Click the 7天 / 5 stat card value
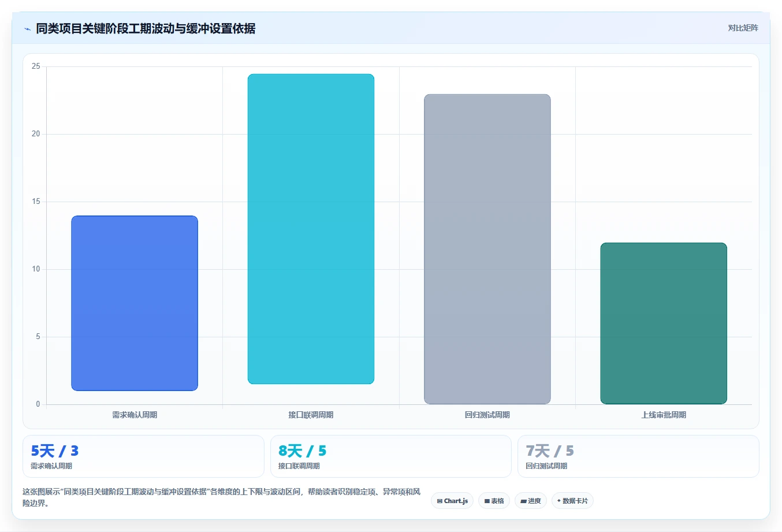 (550, 451)
